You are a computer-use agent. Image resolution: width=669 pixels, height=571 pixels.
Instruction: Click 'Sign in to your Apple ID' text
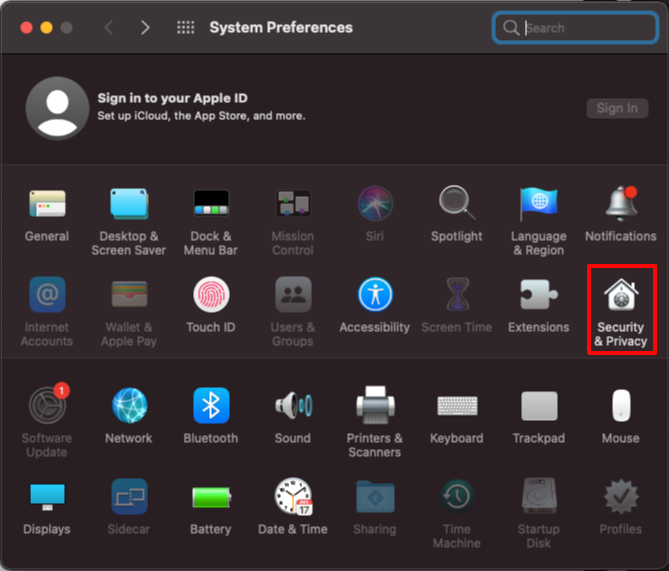(x=172, y=98)
